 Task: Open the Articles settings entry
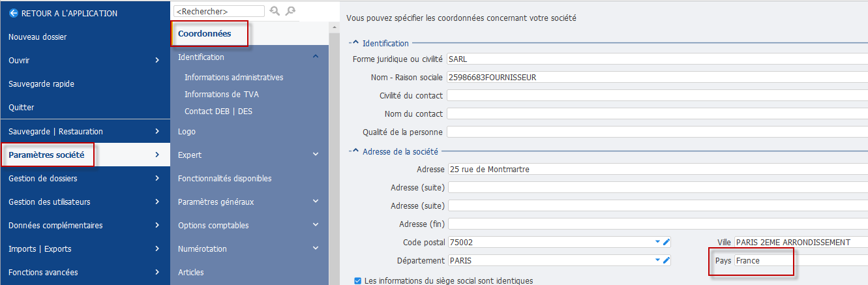tap(191, 272)
